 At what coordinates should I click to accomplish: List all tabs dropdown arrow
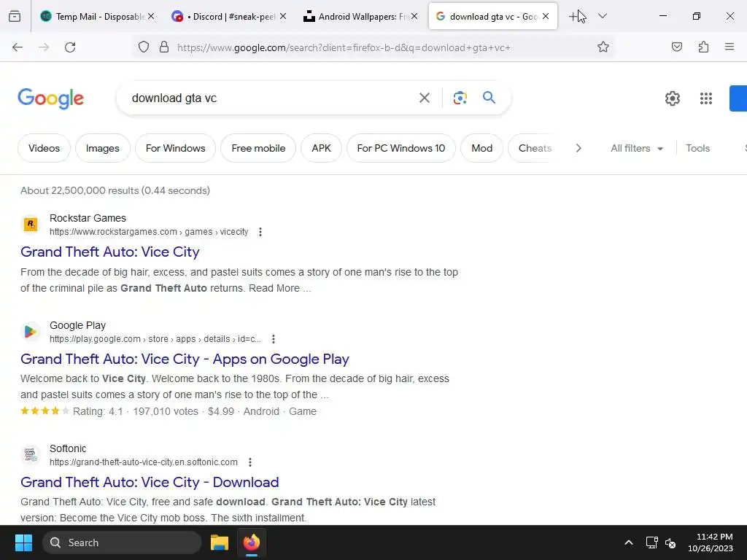click(x=603, y=16)
